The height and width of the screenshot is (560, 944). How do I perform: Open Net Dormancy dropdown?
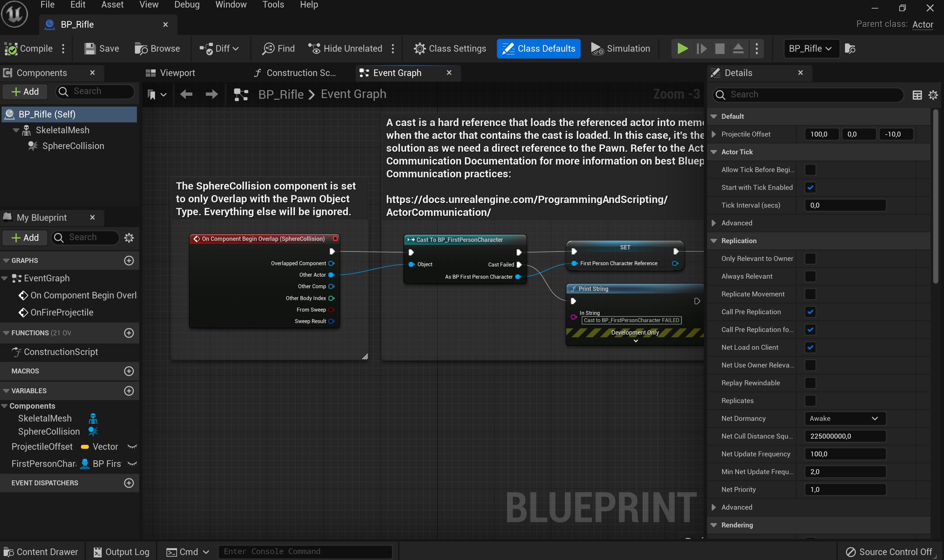(x=845, y=419)
